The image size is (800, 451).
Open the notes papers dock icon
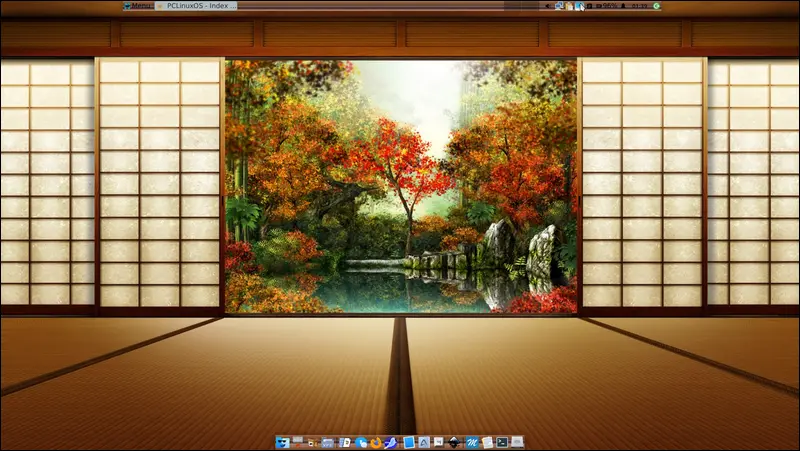487,443
